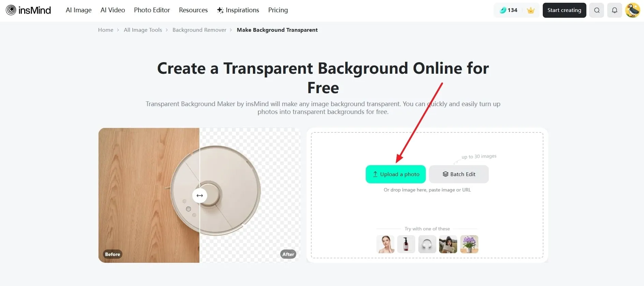This screenshot has width=644, height=286.
Task: Expand the Resources menu
Action: click(193, 10)
